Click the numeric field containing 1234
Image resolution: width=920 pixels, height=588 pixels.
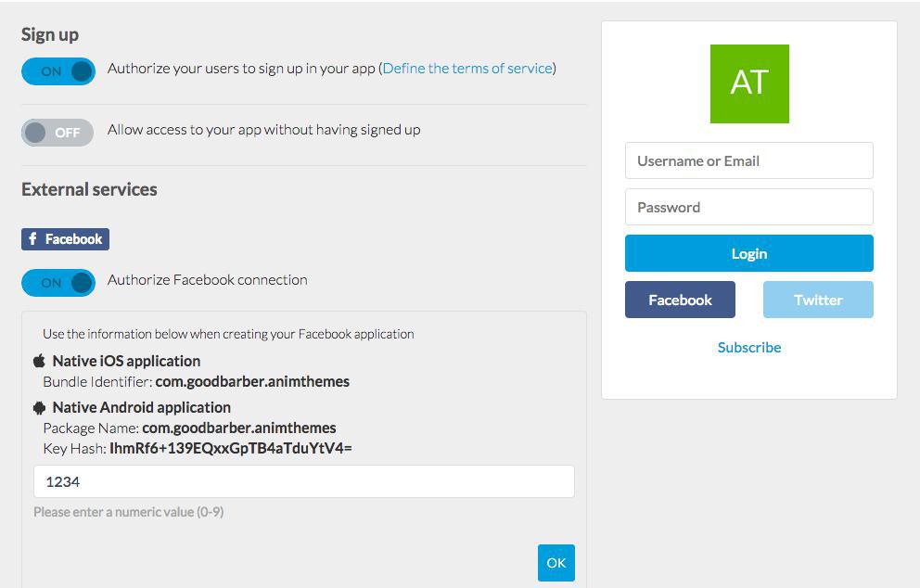coord(303,481)
